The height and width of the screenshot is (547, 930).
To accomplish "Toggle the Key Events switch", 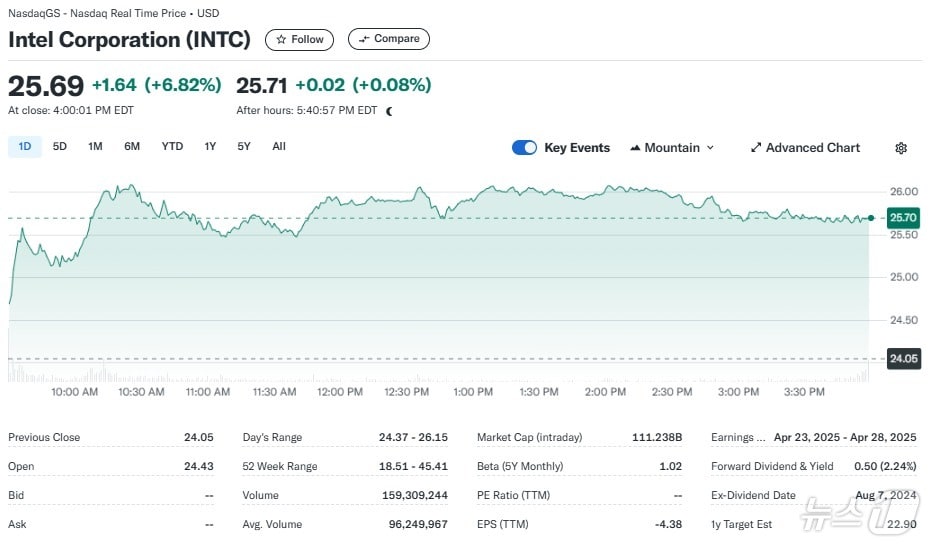I will coord(524,148).
